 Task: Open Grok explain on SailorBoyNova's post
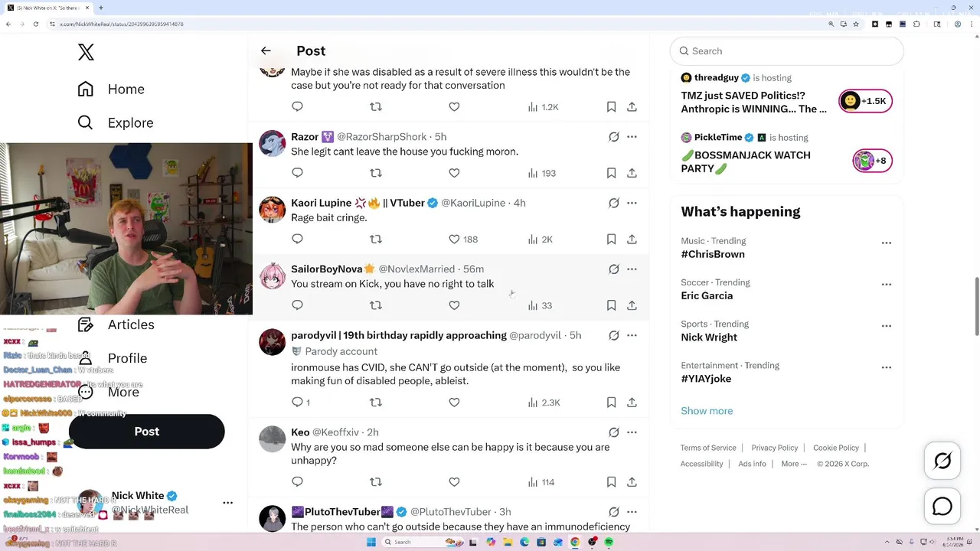[x=613, y=269]
